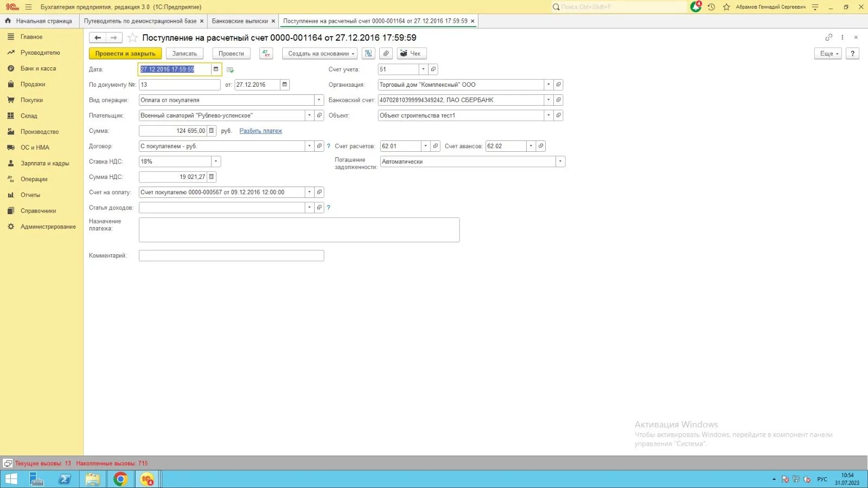Screen dimensions: 868x488
Task: Switch to the Начальная страница tab
Action: (39, 21)
